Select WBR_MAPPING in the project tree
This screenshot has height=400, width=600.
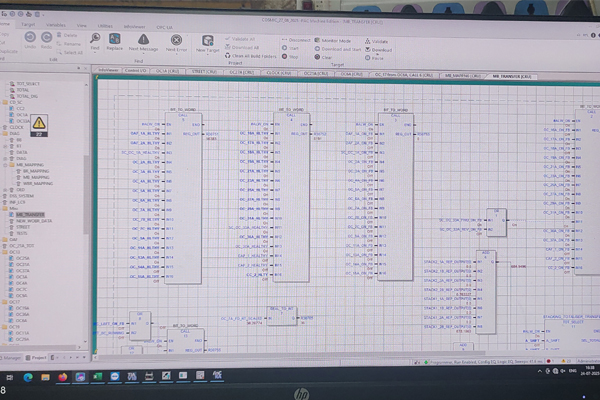38,184
